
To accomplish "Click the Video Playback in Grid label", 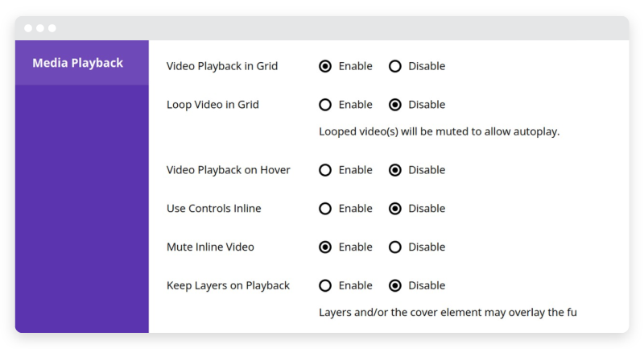I will pyautogui.click(x=222, y=66).
